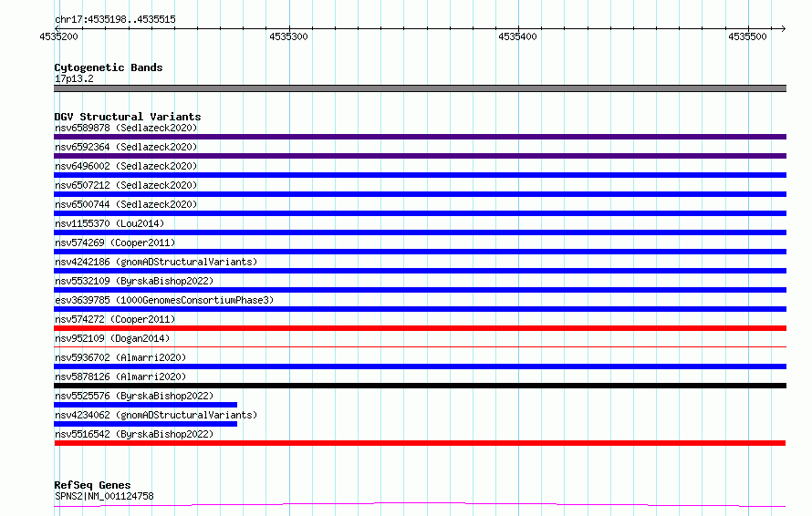Click the chr17:4535198..4535515 region label
The width and height of the screenshot is (812, 516).
click(115, 20)
